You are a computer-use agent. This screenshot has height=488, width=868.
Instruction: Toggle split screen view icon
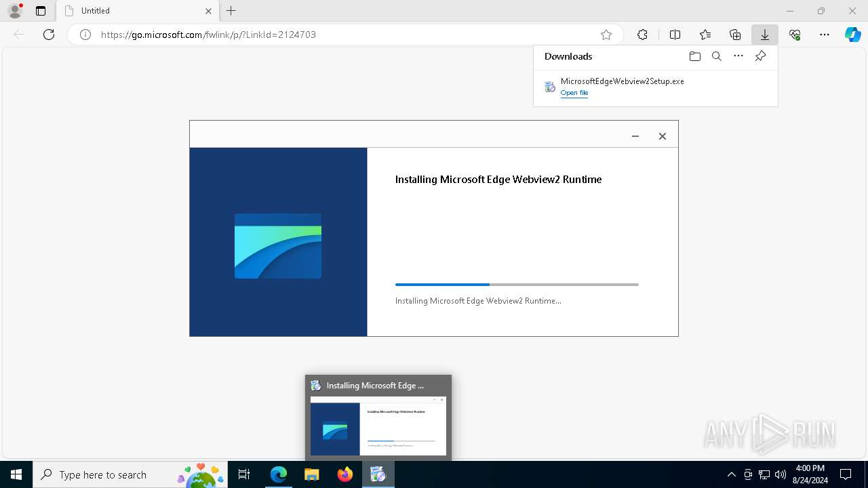pos(675,35)
